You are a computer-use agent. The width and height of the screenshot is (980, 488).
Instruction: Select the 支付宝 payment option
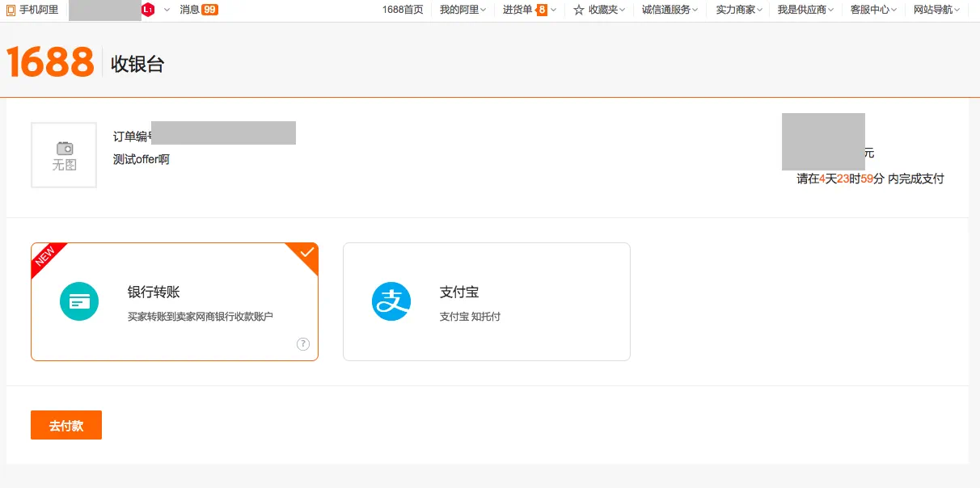pyautogui.click(x=487, y=301)
